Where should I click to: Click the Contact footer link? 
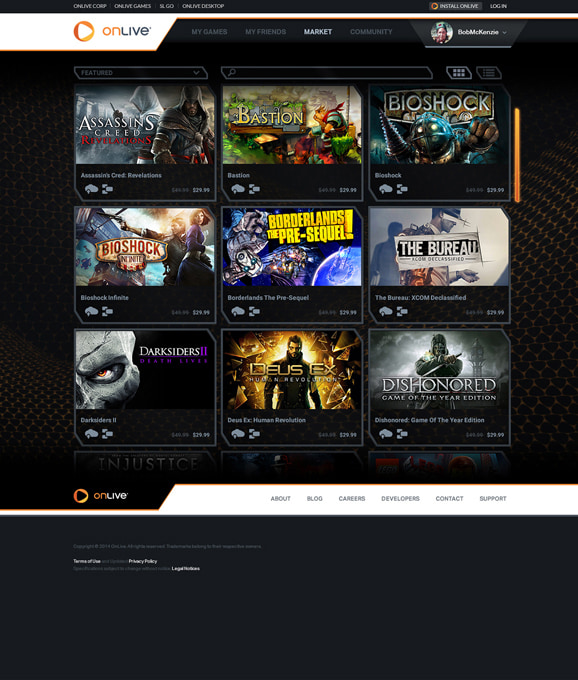449,499
